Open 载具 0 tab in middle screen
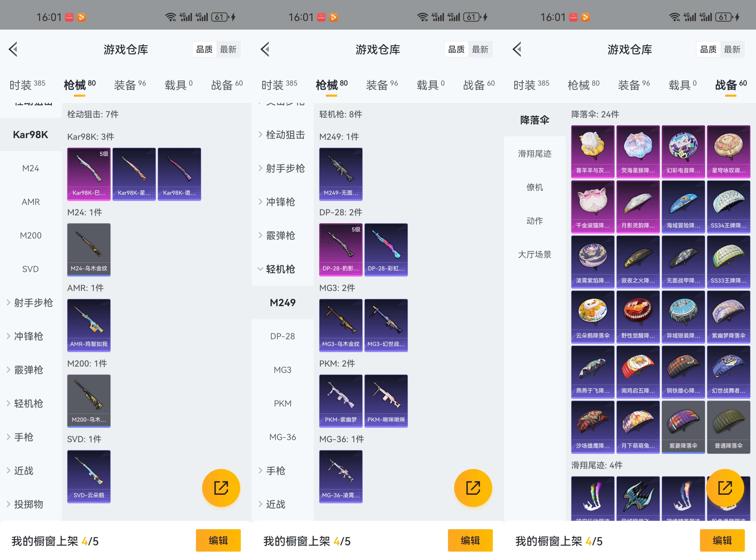 click(431, 85)
